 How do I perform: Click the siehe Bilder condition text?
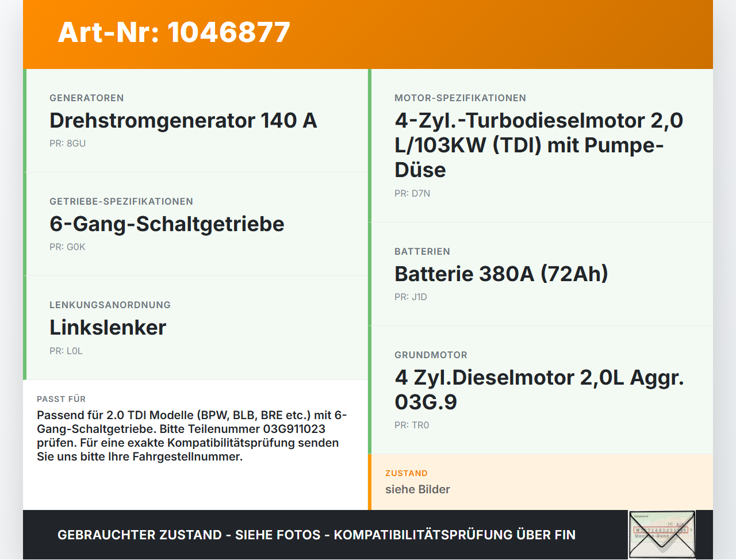click(x=417, y=489)
